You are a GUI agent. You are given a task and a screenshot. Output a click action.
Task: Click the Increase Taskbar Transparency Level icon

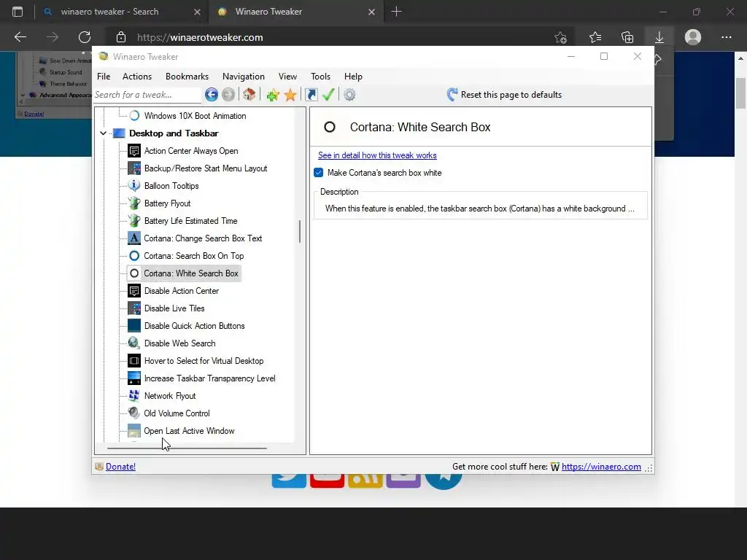(134, 378)
